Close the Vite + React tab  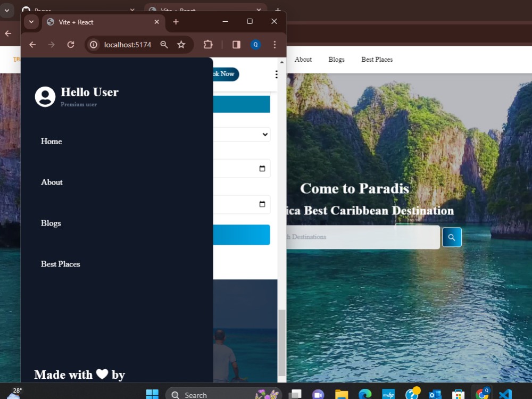click(x=157, y=22)
